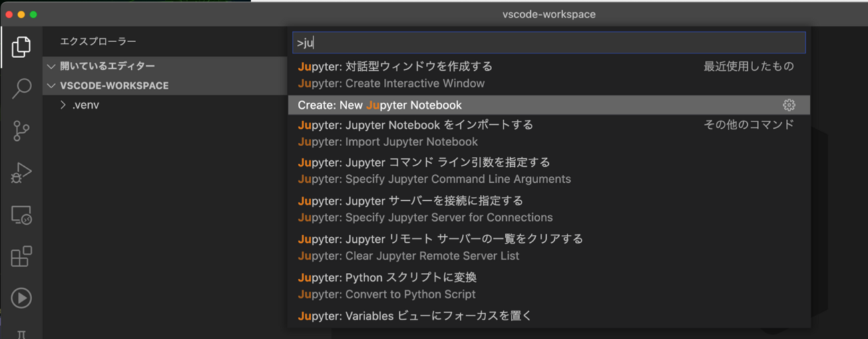Select Specify Jupyter Command Line Arguments command
Screen dimensions: 868x339
[549, 171]
